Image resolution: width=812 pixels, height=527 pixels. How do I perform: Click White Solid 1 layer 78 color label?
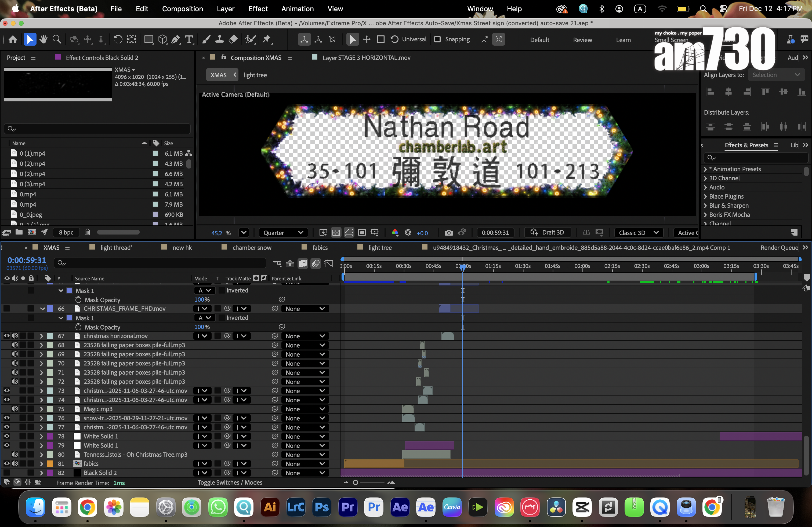click(x=50, y=436)
